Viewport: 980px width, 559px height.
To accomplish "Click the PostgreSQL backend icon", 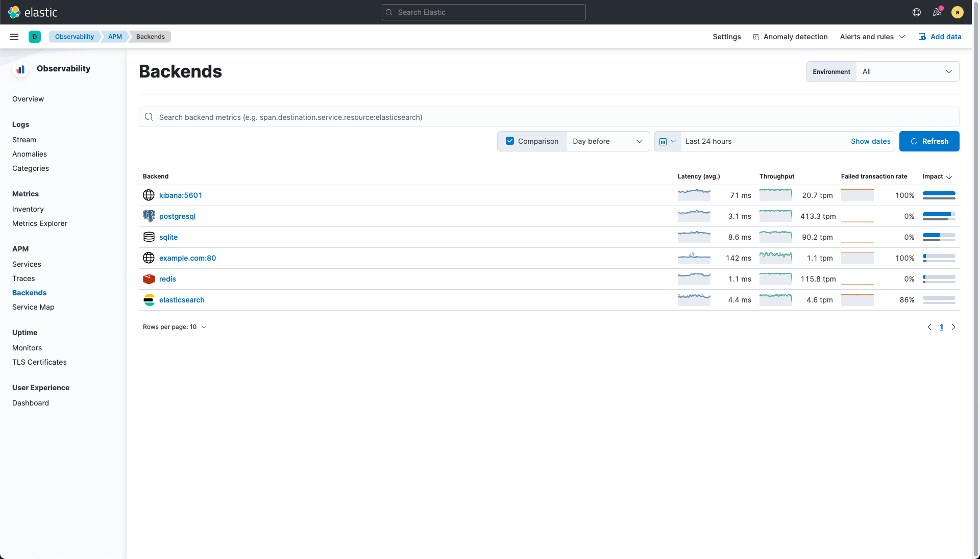I will click(x=149, y=216).
